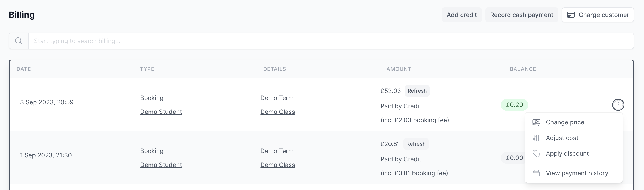
Task: Open the Charge customer button
Action: point(598,15)
